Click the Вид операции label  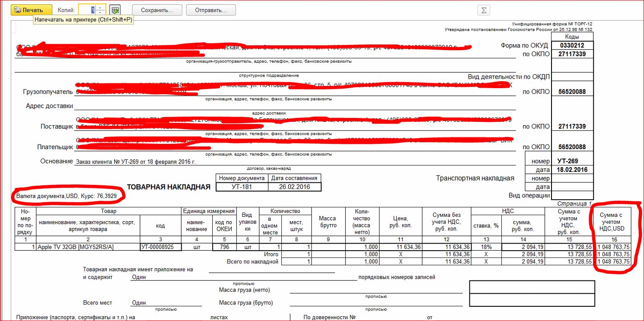coord(529,196)
